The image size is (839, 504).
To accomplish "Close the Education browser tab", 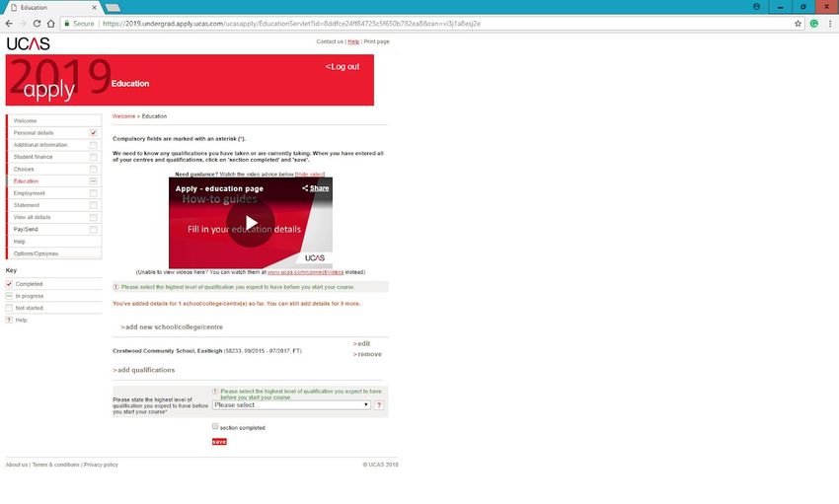I will [94, 8].
